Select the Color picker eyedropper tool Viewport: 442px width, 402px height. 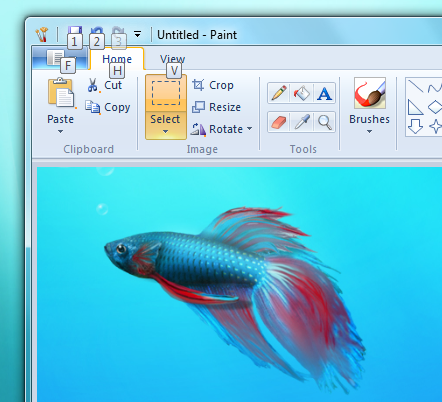[302, 122]
